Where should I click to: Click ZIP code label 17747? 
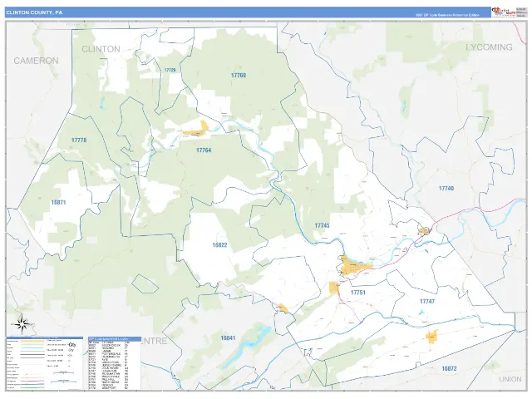point(427,301)
